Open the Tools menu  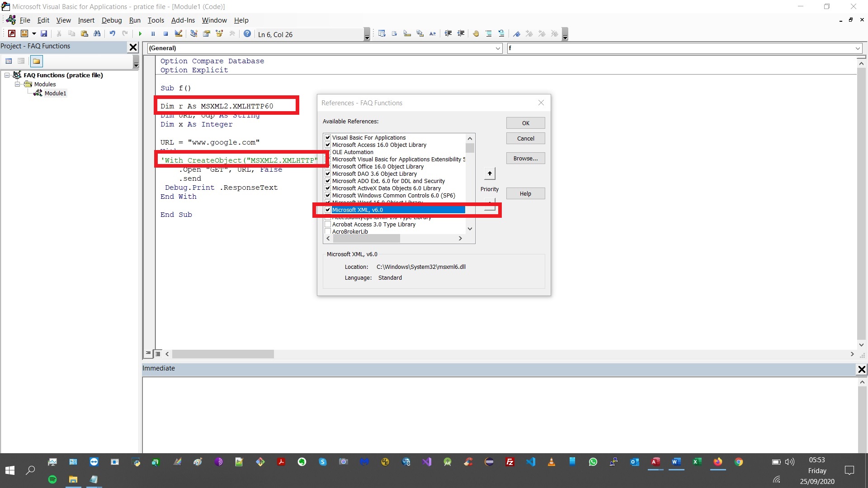tap(156, 20)
